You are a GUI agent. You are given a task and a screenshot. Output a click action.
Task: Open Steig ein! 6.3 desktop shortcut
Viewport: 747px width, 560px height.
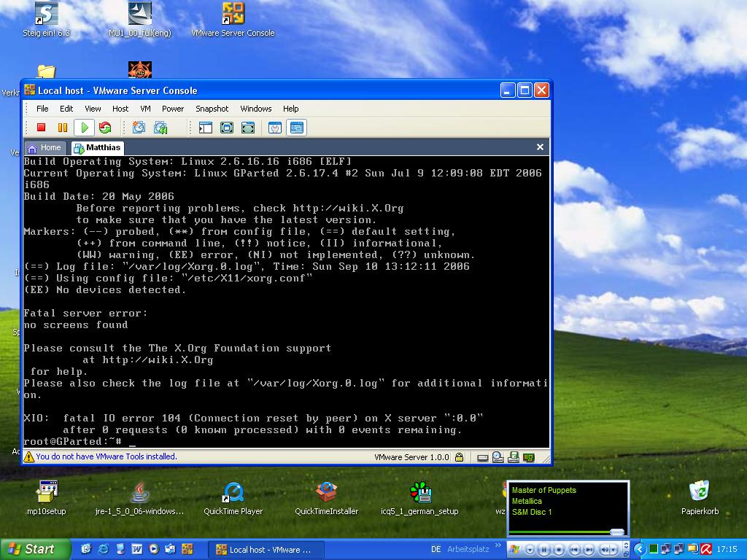[x=46, y=19]
